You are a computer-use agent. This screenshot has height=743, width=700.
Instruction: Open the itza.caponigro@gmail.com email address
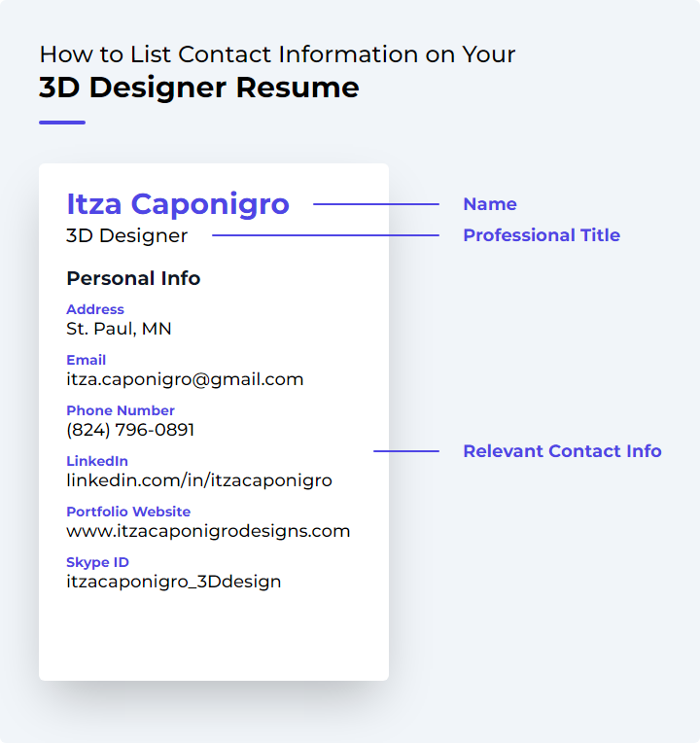185,379
